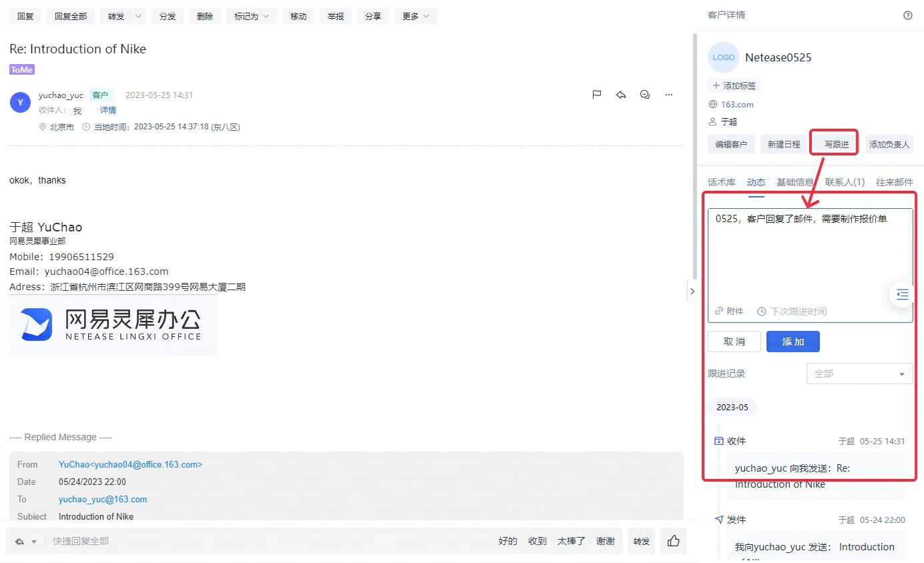Image resolution: width=924 pixels, height=563 pixels.
Task: Click the help question-mark icon in 客户详情
Action: click(x=907, y=15)
